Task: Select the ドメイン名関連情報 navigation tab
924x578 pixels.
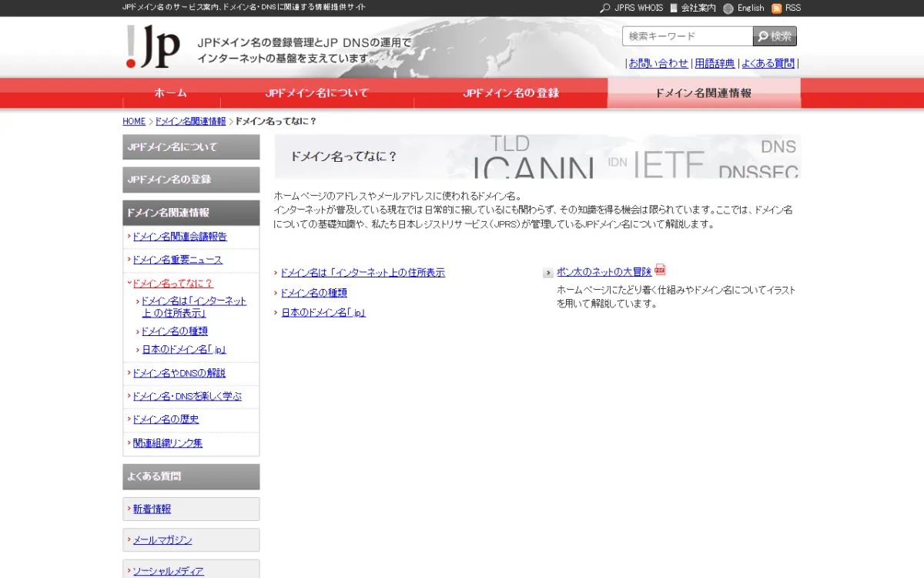Action: tap(704, 93)
